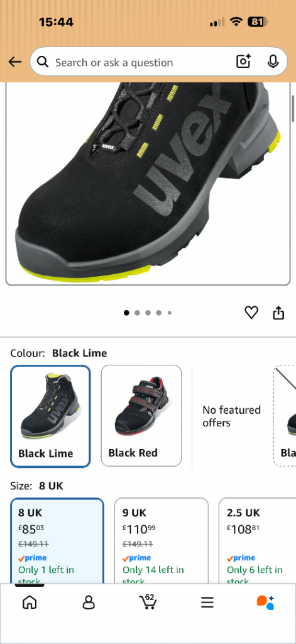The image size is (296, 644).
Task: Jump to second product image dot
Action: tap(137, 313)
